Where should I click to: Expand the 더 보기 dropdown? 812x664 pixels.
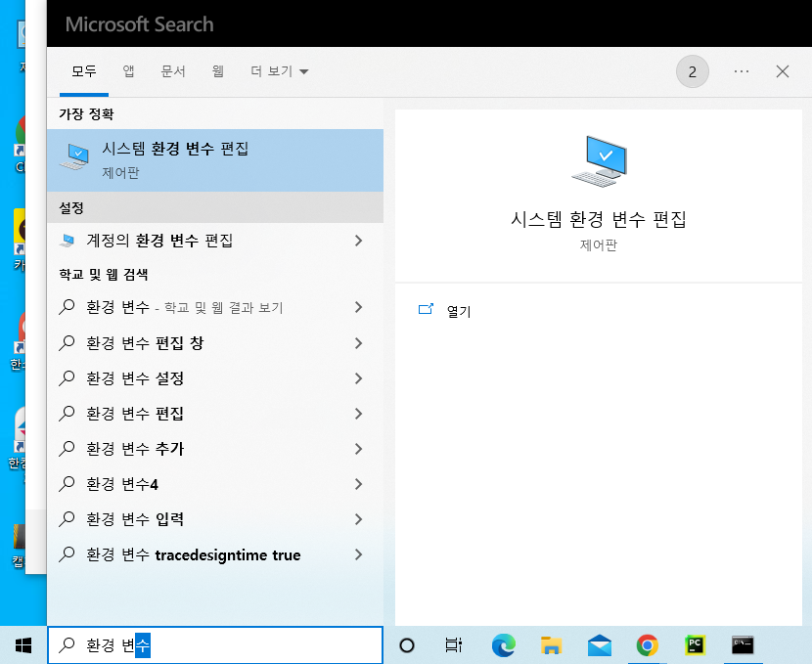(279, 71)
